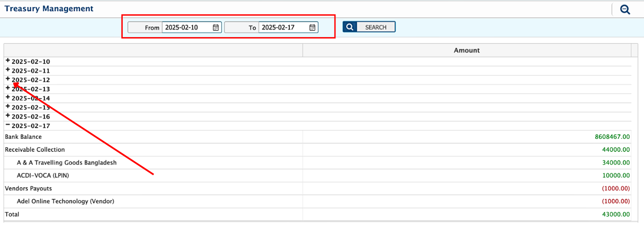Expand the 2025-02-11 date group
Screen dimensions: 644x236
pos(8,70)
